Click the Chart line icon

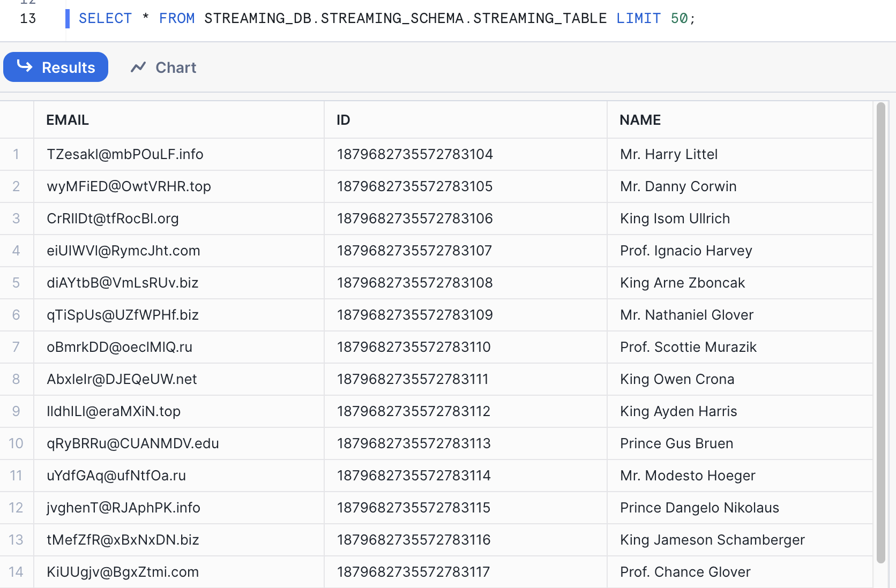pyautogui.click(x=138, y=67)
